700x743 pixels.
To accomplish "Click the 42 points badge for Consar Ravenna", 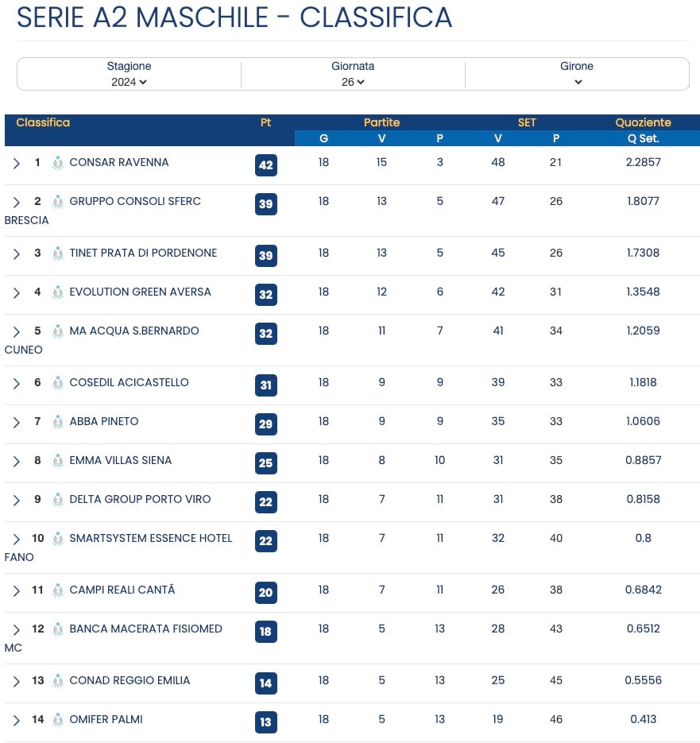I will [x=266, y=165].
